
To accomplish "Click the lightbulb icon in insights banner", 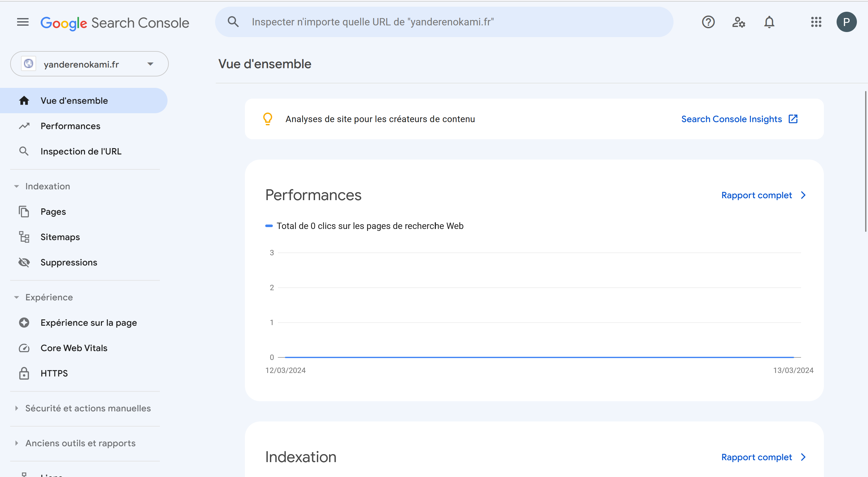I will (268, 119).
